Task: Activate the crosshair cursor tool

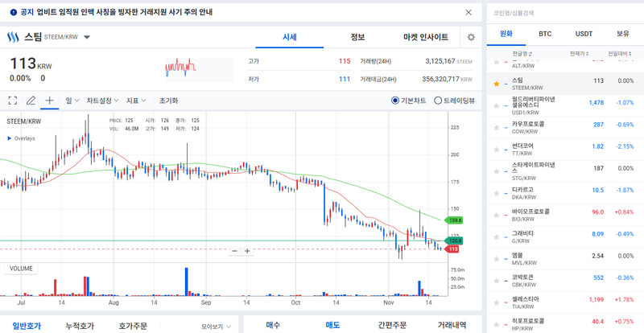Action: click(x=49, y=101)
